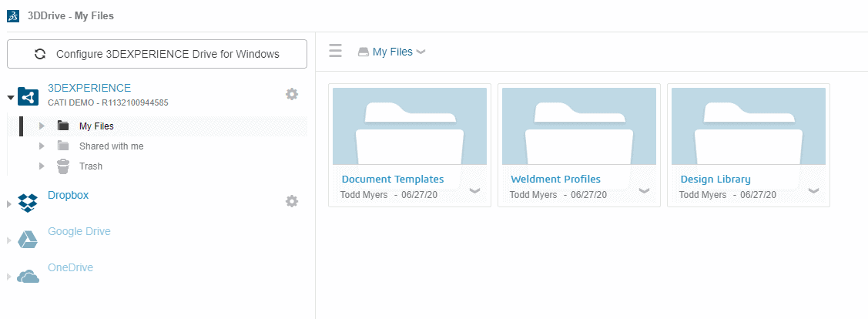Click the Trash bin icon

63,166
